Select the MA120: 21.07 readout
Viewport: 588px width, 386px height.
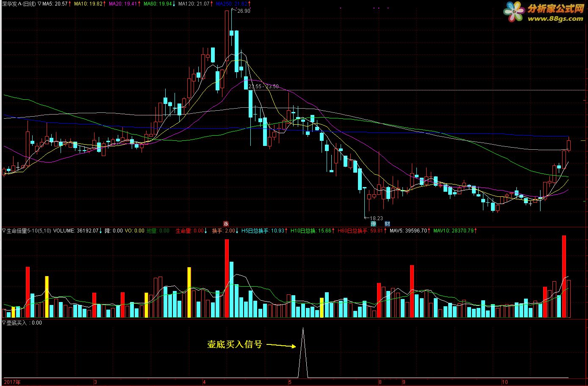pyautogui.click(x=194, y=4)
